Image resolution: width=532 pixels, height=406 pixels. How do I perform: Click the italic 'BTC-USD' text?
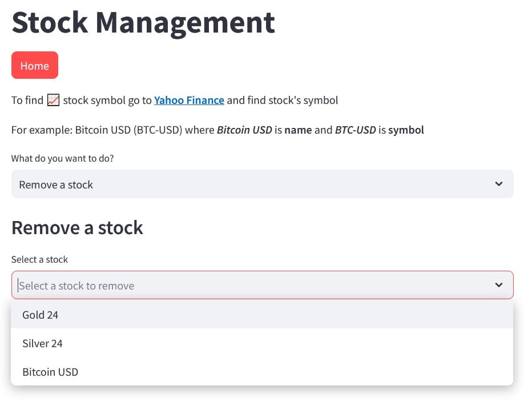tap(355, 130)
